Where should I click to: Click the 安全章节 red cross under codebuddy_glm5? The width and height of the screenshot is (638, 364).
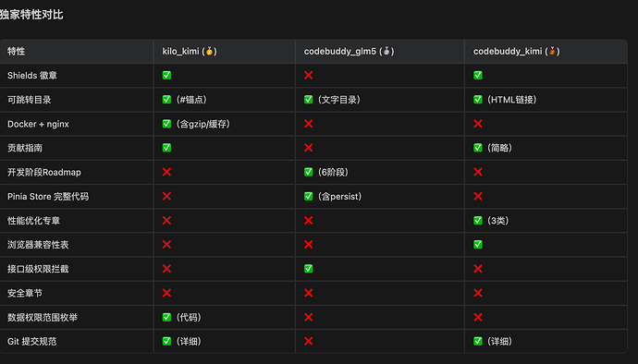click(x=309, y=293)
